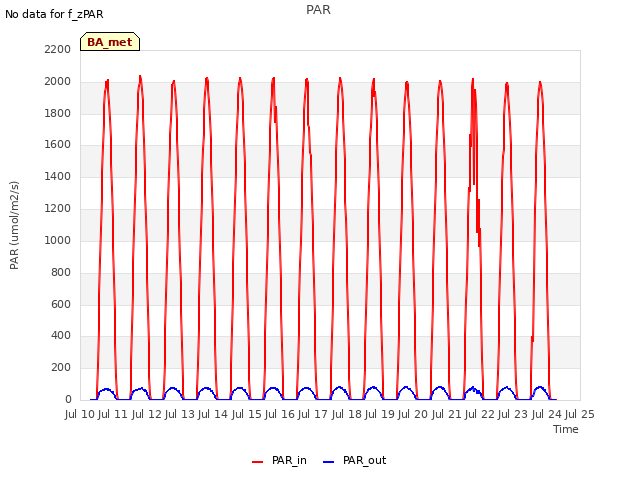The image size is (640, 480).
Task: Toggle the PAR_in legend entry
Action: coord(279,460)
